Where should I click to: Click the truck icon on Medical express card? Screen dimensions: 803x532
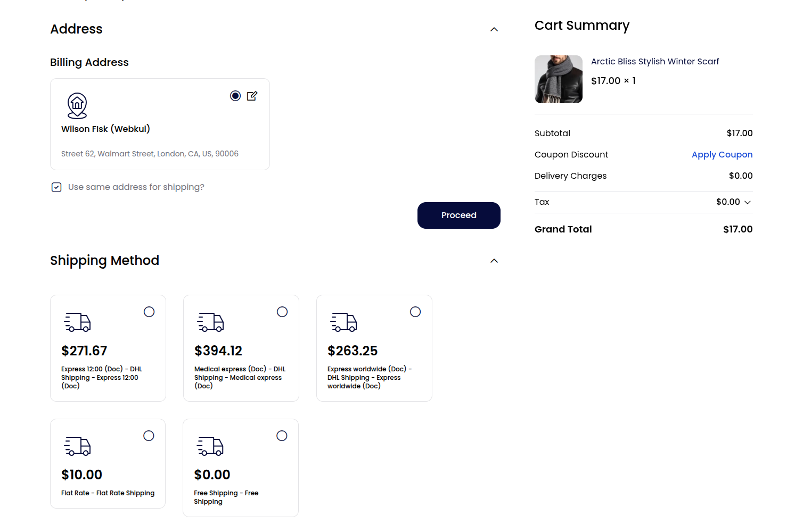(210, 322)
